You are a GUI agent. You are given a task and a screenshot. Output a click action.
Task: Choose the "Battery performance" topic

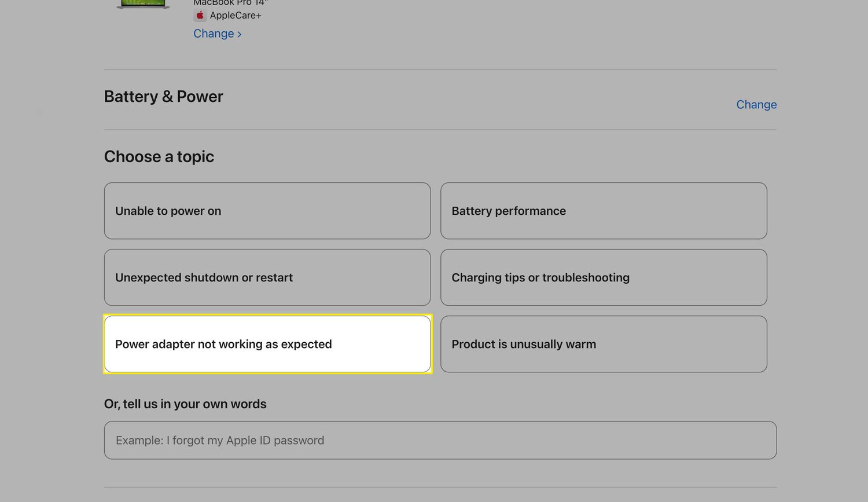(603, 211)
